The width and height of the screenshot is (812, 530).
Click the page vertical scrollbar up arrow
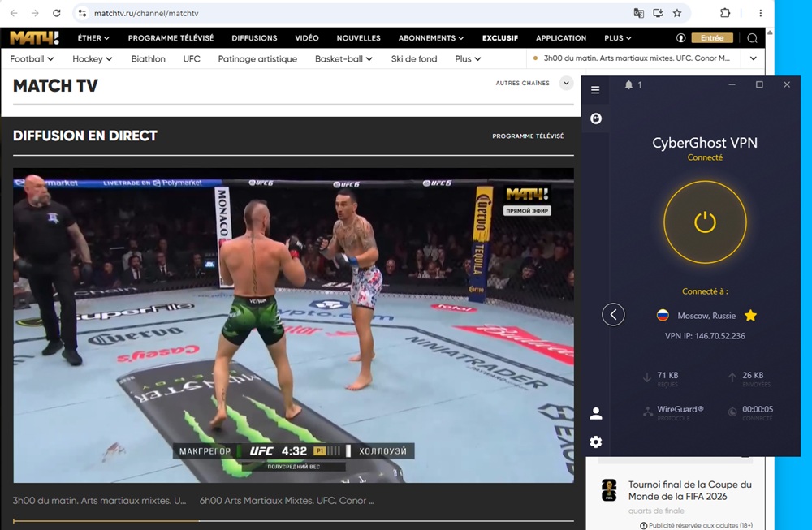click(770, 32)
